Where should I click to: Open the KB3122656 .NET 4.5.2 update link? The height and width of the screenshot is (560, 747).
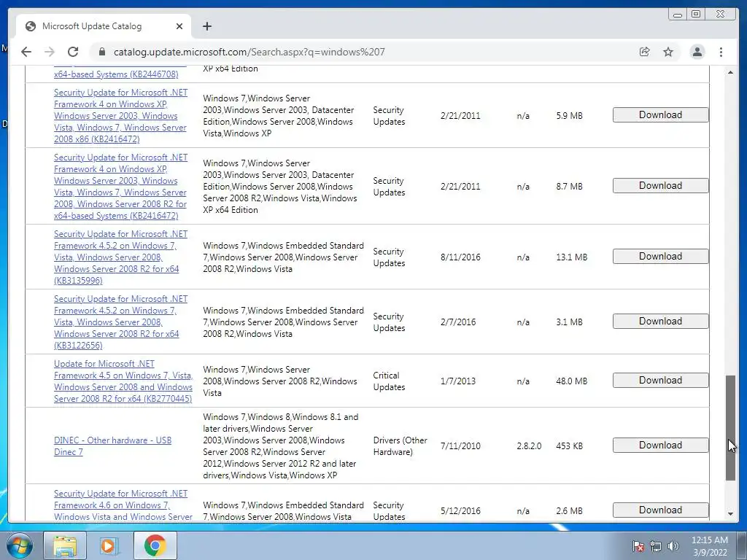point(120,322)
